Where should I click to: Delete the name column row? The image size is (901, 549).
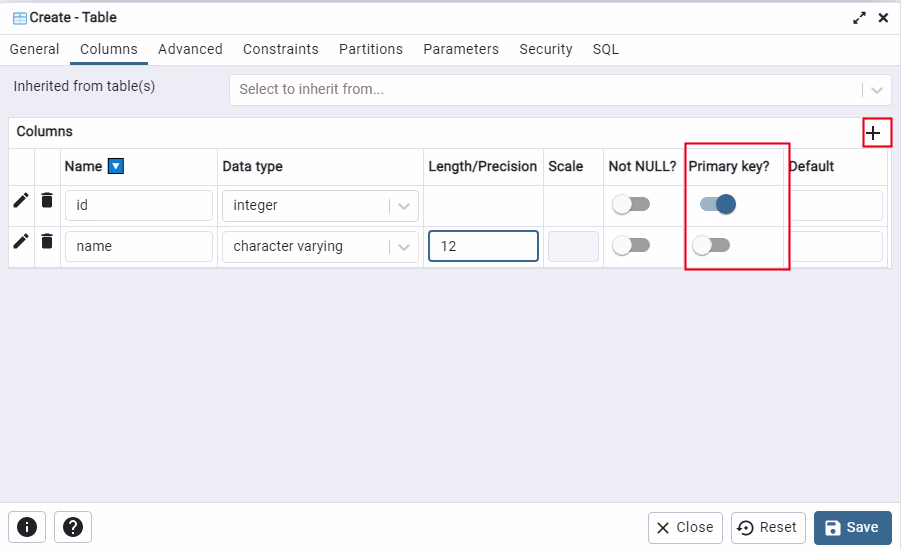click(47, 241)
